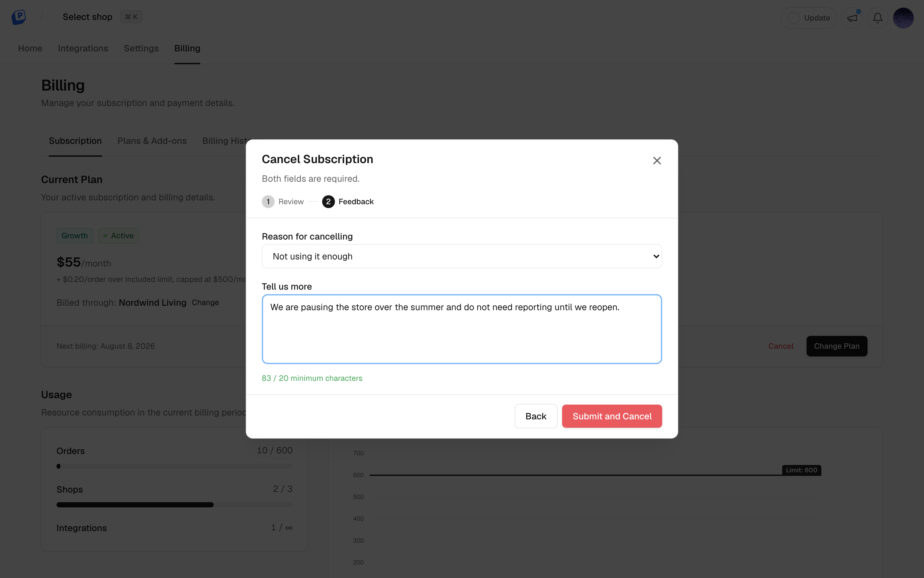Click the Active status badge
The image size is (924, 578).
point(118,235)
